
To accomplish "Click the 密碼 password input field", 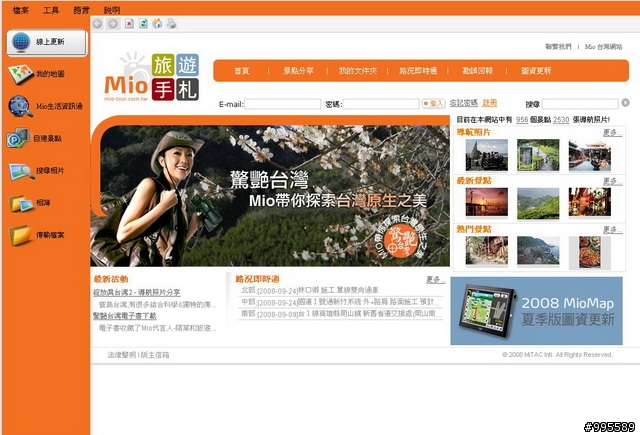I will (x=381, y=104).
